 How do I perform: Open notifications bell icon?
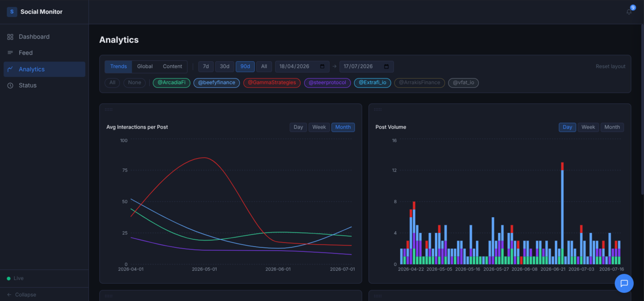(x=629, y=12)
